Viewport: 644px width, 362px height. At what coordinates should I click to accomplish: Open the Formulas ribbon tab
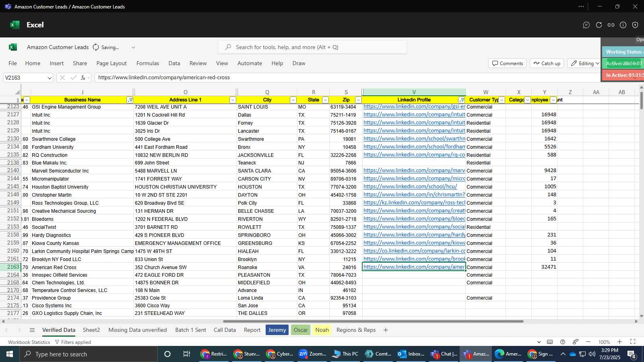pyautogui.click(x=148, y=63)
